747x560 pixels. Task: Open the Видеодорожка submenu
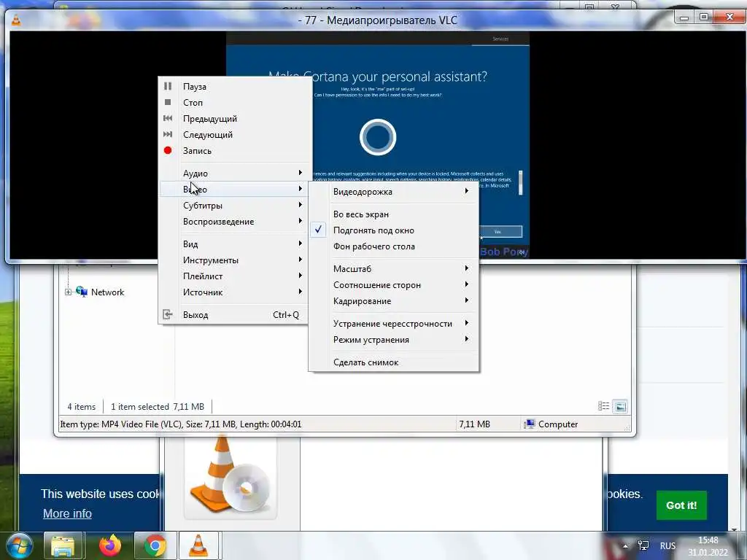pos(394,192)
